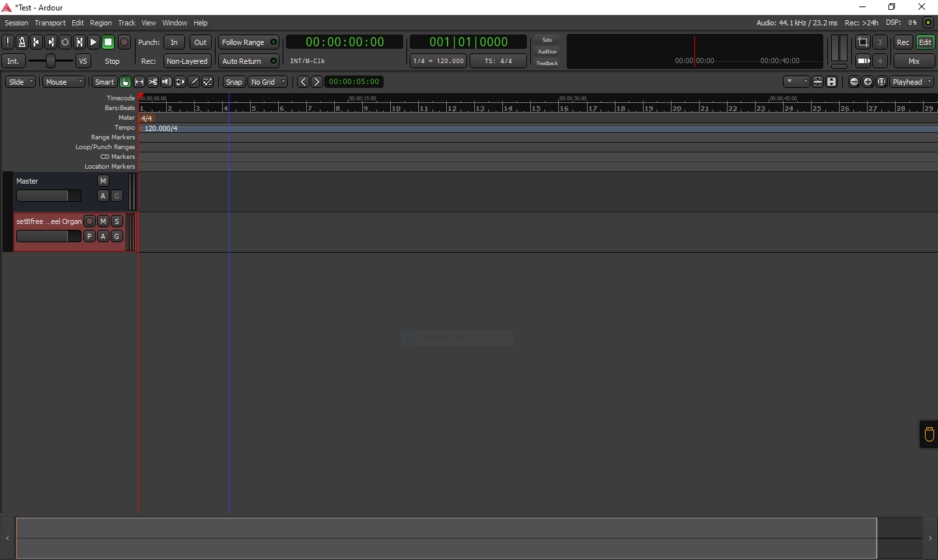The height and width of the screenshot is (560, 938).
Task: Nudge forward with right arrow button
Action: (x=317, y=82)
